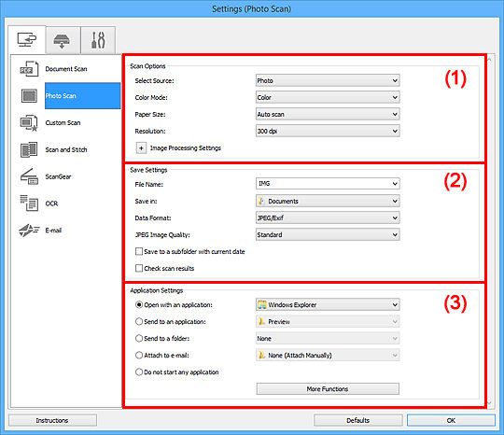Click the Defaults button

357,420
